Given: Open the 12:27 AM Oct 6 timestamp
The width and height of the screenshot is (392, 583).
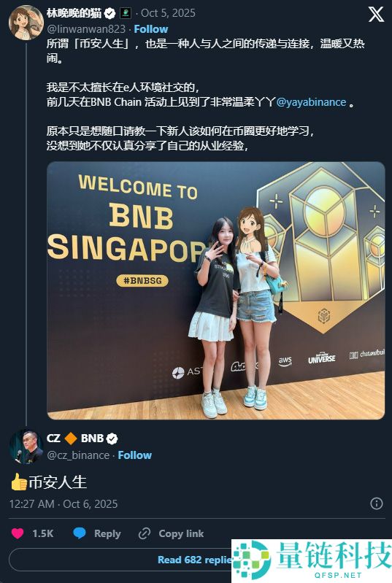Looking at the screenshot, I should (x=64, y=503).
